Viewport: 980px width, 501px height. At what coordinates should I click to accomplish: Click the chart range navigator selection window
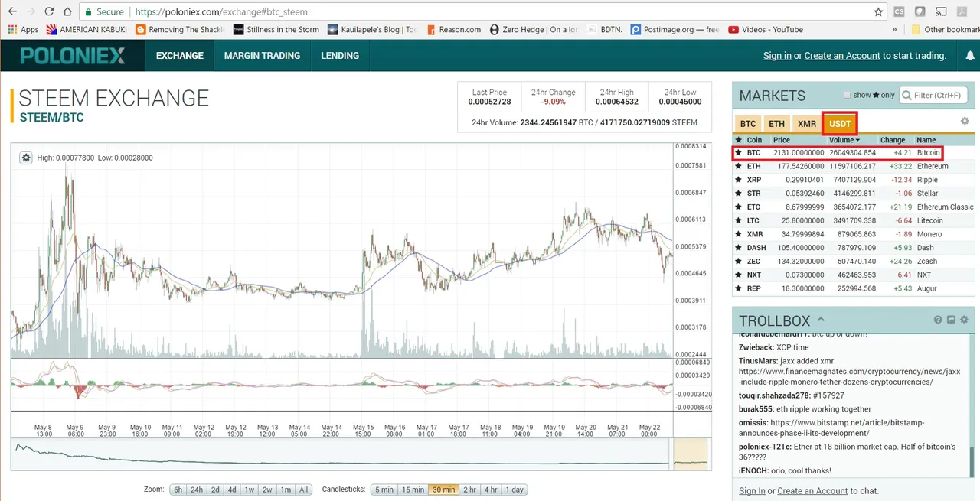coord(690,452)
